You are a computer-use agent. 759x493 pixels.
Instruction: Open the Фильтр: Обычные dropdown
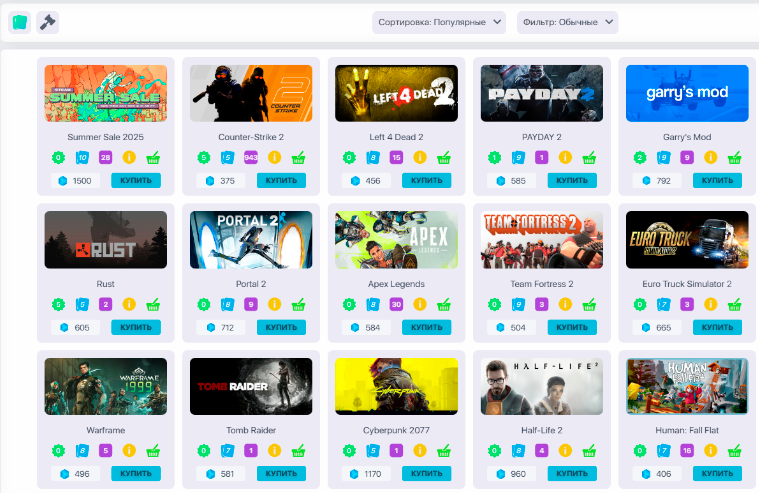coord(567,22)
